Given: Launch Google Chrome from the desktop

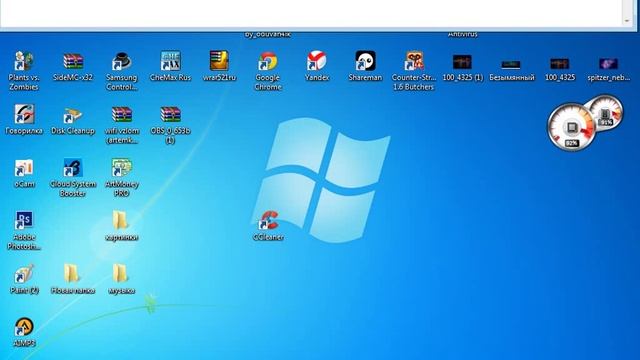Looking at the screenshot, I should tap(268, 62).
